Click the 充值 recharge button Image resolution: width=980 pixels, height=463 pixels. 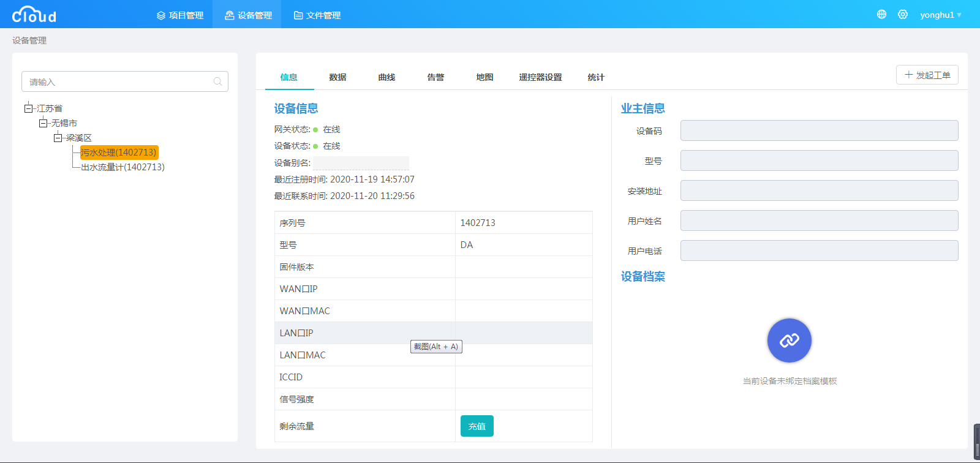(477, 426)
